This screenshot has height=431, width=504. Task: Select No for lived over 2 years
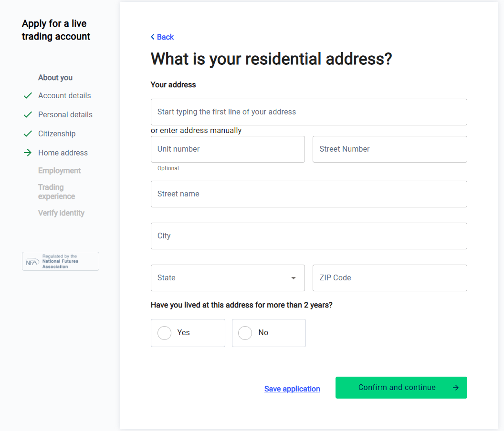click(269, 333)
